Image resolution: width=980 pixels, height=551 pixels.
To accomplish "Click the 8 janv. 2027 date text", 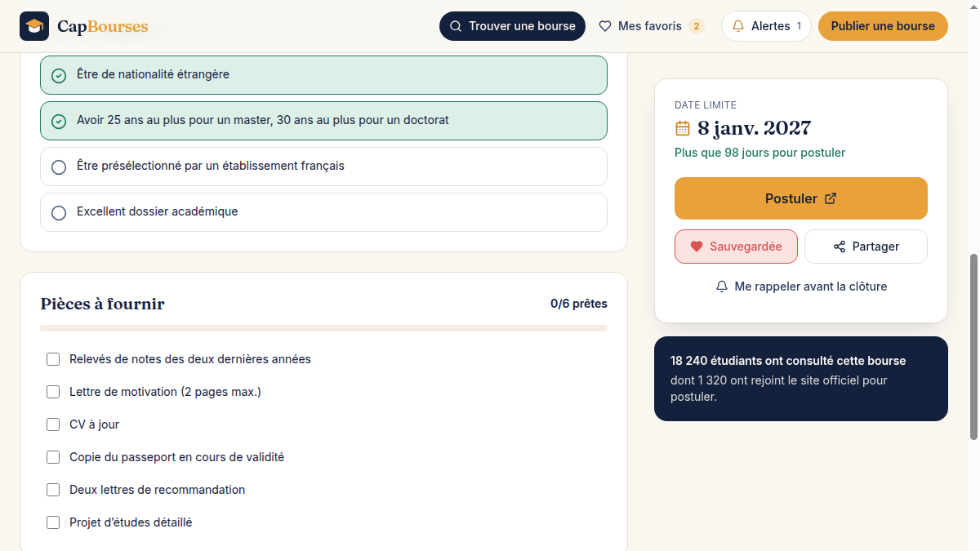I will click(x=754, y=128).
